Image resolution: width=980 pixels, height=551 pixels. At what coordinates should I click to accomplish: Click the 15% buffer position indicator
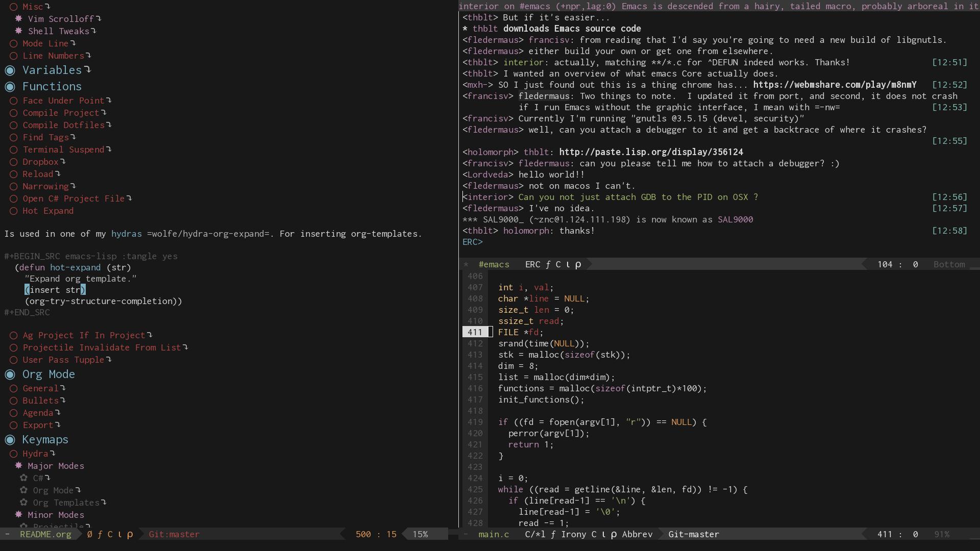[x=420, y=534]
